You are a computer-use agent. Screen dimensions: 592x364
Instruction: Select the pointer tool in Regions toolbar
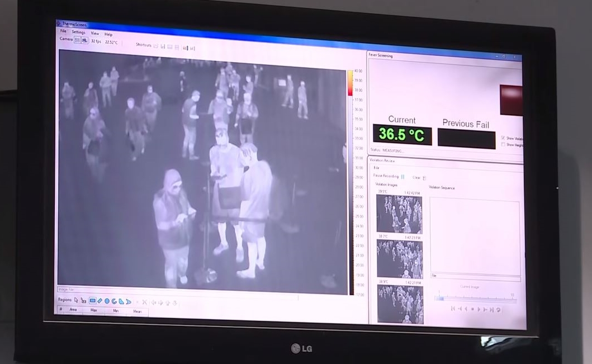[77, 300]
